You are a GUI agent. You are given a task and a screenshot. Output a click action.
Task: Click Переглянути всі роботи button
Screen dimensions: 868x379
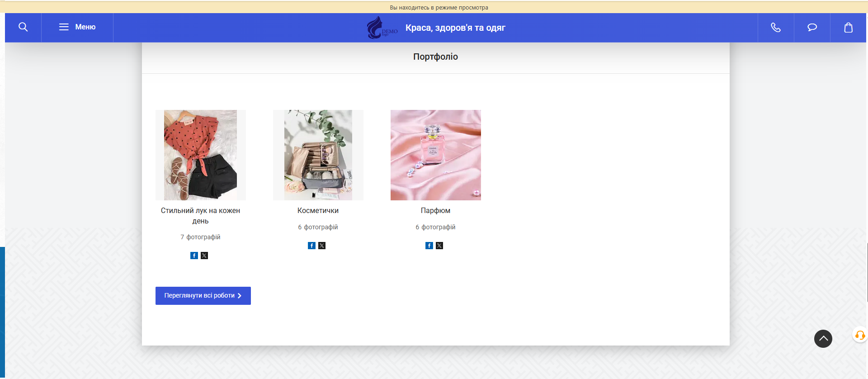click(203, 296)
